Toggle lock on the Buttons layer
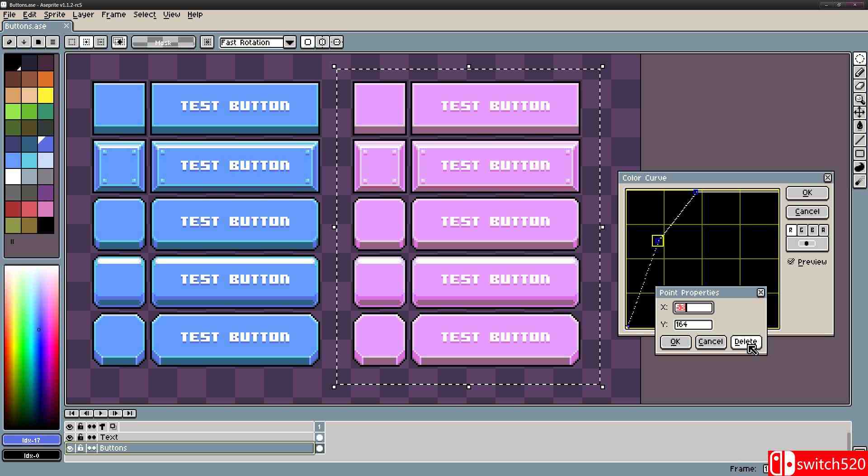 [x=80, y=448]
